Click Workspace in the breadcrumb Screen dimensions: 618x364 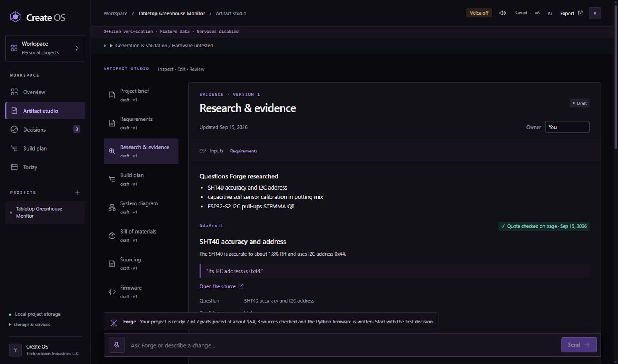tap(115, 13)
